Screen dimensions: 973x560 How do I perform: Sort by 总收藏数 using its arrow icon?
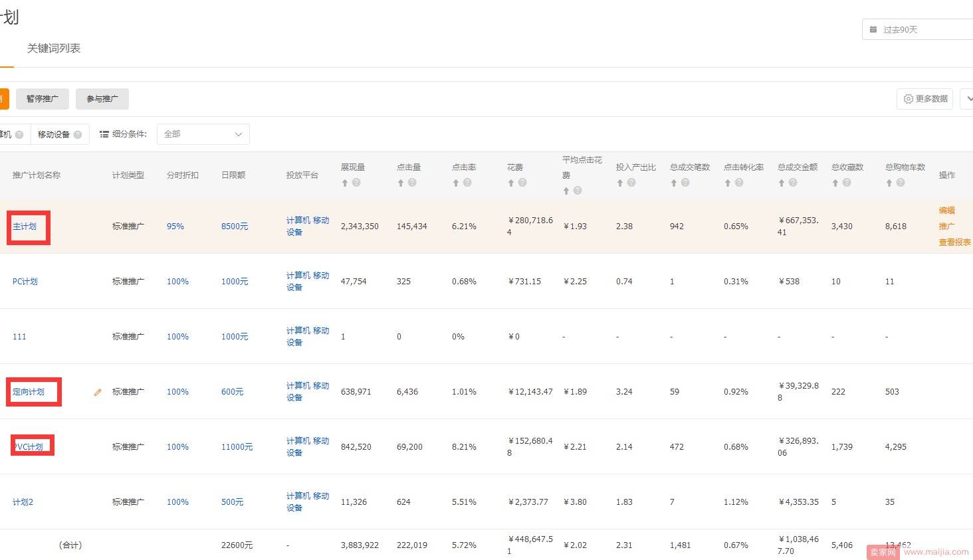point(835,183)
